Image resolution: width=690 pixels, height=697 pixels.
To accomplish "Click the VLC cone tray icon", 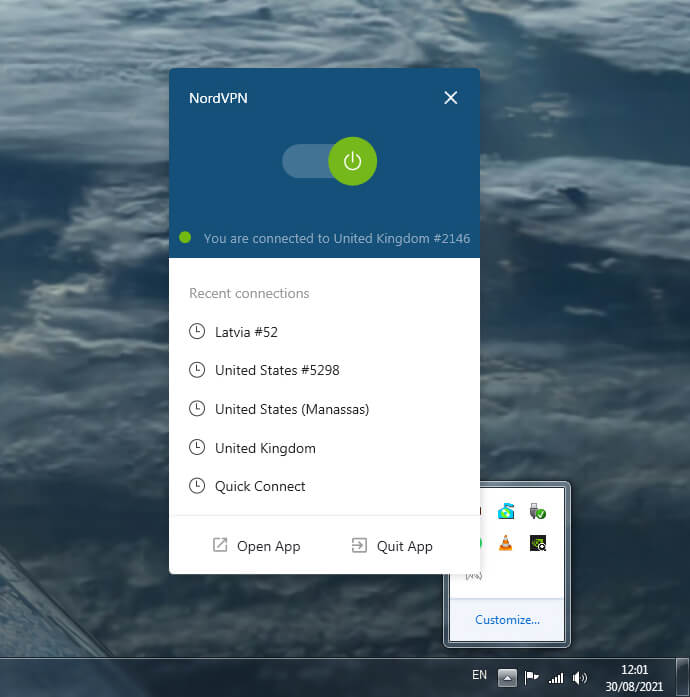I will pos(505,543).
